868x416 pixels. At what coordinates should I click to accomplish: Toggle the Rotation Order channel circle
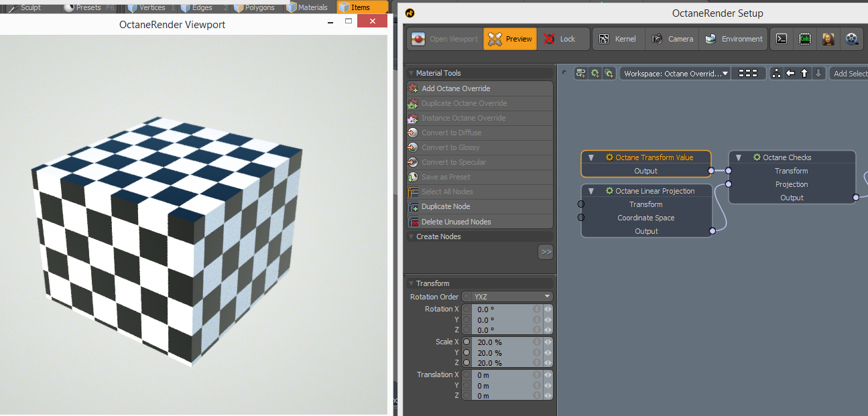467,296
